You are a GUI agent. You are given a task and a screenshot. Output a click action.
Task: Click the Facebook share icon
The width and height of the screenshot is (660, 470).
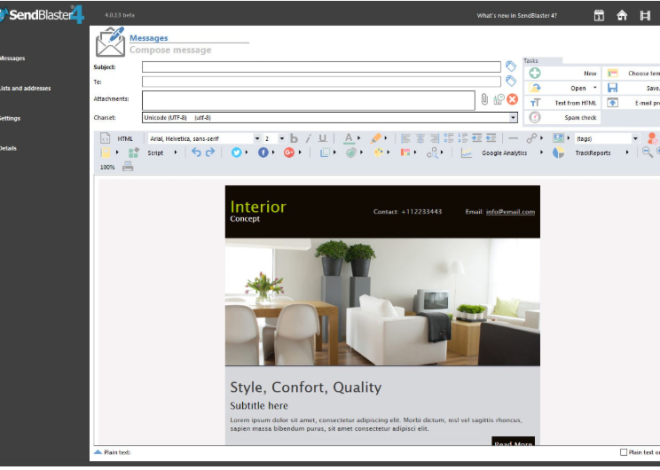pyautogui.click(x=263, y=153)
